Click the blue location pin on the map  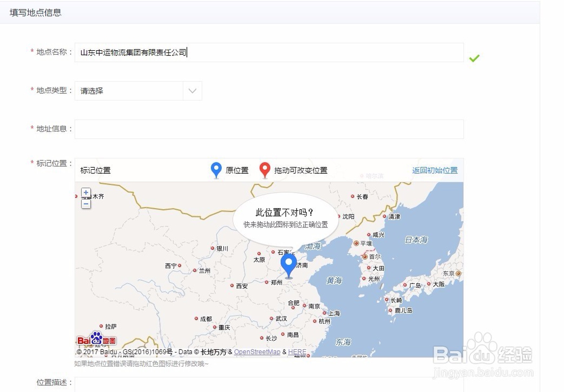pyautogui.click(x=288, y=266)
